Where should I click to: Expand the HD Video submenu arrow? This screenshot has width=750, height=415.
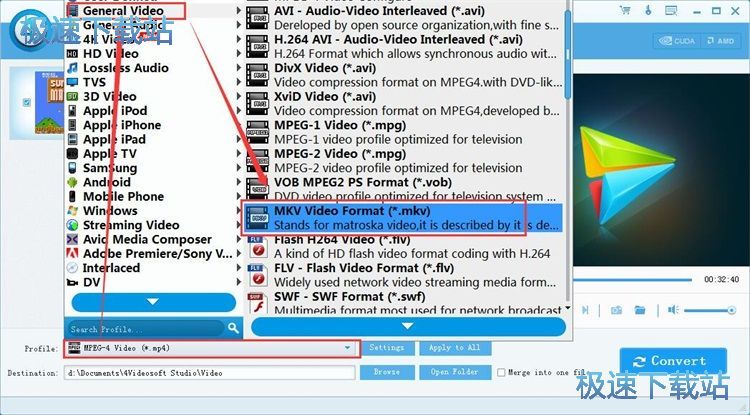(239, 54)
